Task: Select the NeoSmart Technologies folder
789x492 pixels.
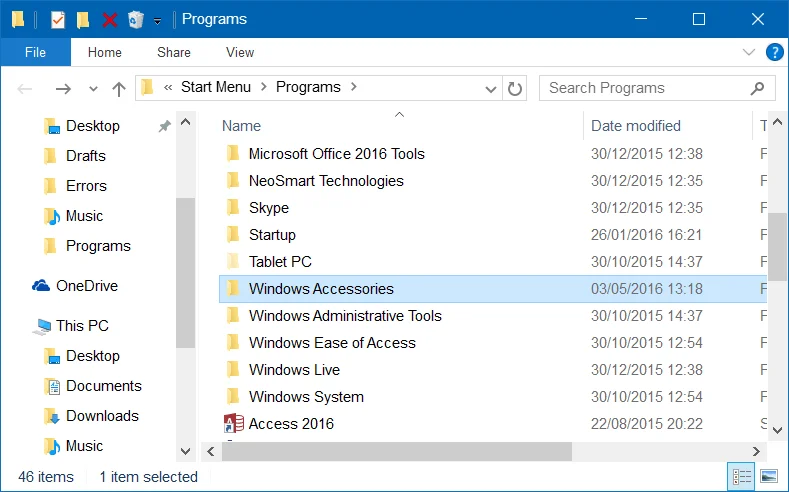Action: click(x=326, y=181)
